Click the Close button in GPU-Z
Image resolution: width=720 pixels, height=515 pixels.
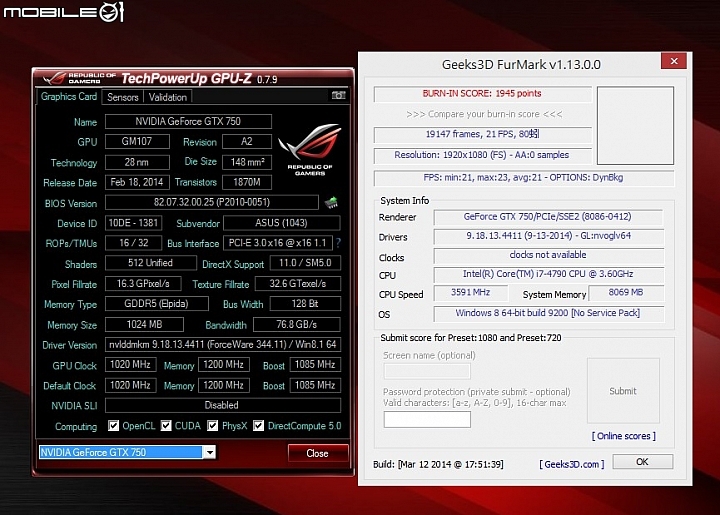coord(317,453)
